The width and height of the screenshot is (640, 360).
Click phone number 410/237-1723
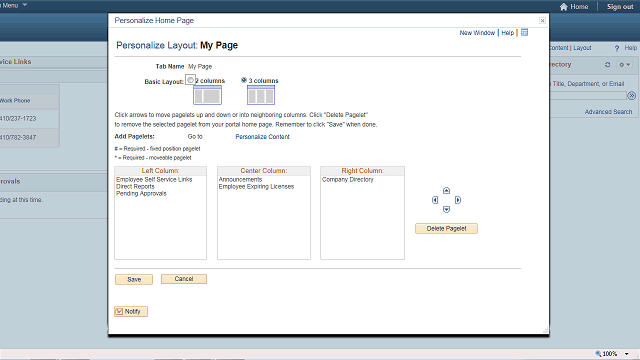(18, 118)
